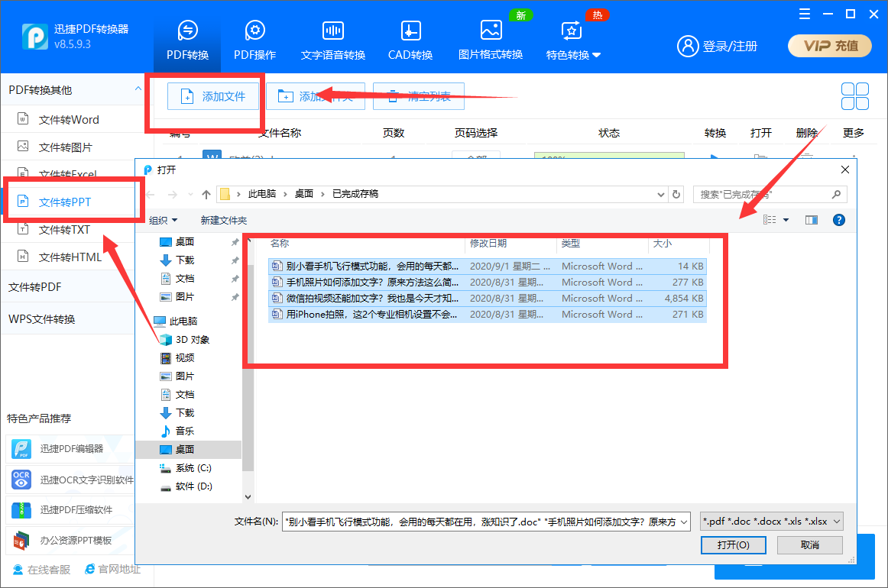Screen dimensions: 888x588
Task: Click the 打开(O) button
Action: (x=733, y=544)
